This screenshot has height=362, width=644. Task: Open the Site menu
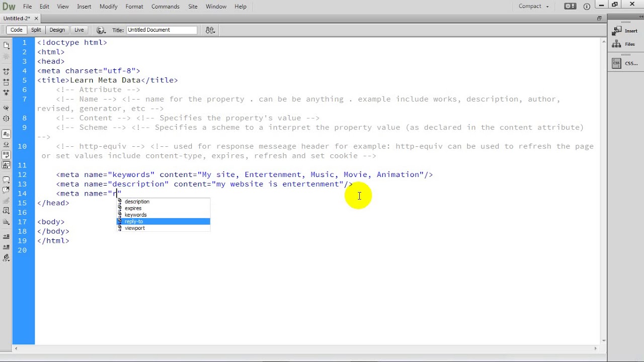[193, 7]
